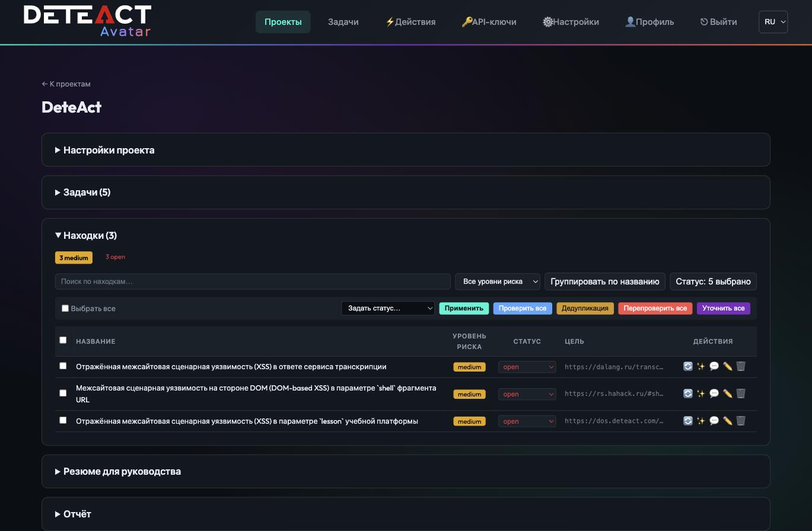Open 'Задать статус…' dropdown
The image size is (812, 531).
pos(388,308)
